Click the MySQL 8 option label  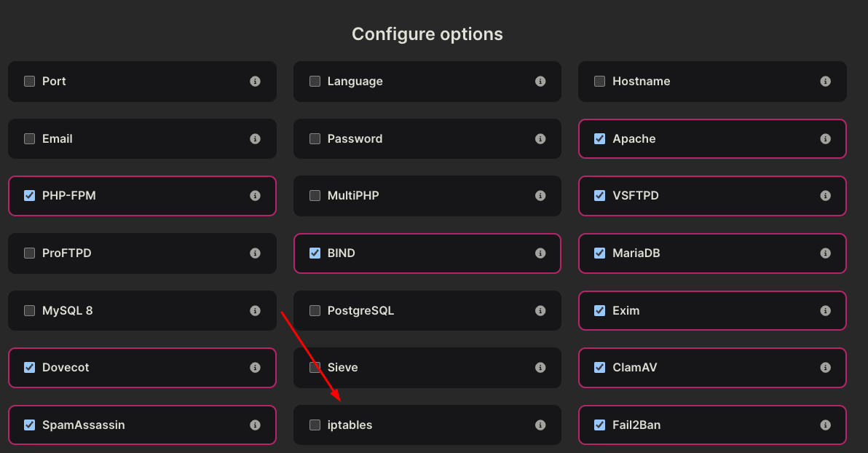(68, 311)
